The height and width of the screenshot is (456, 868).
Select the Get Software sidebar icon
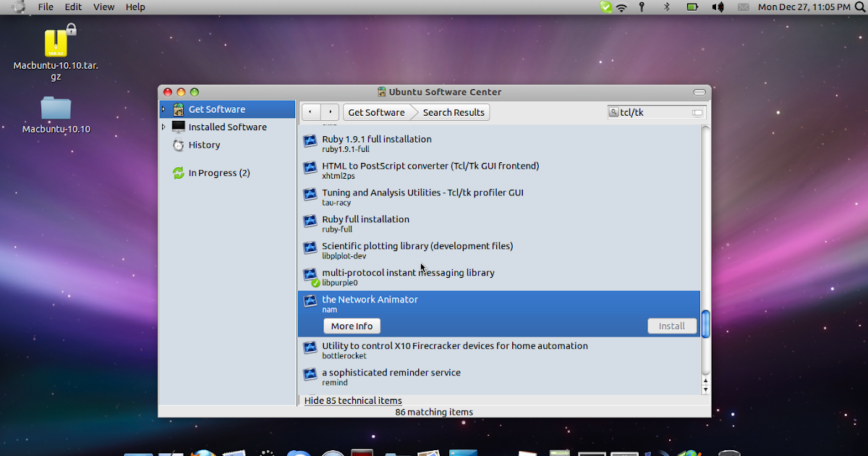click(178, 109)
